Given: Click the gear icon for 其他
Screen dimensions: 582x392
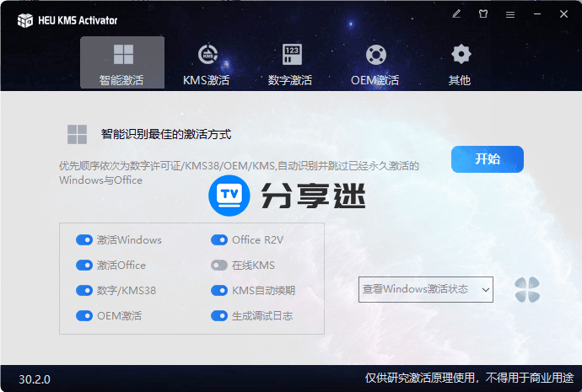Looking at the screenshot, I should (460, 55).
